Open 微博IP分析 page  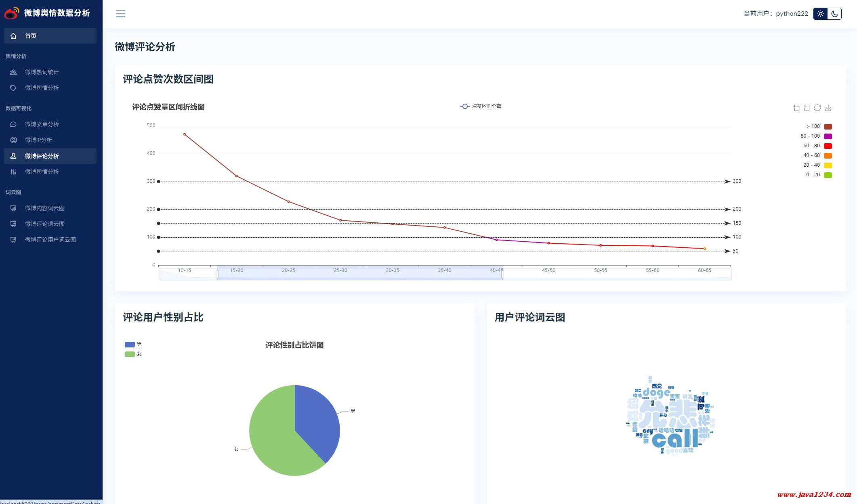tap(38, 140)
